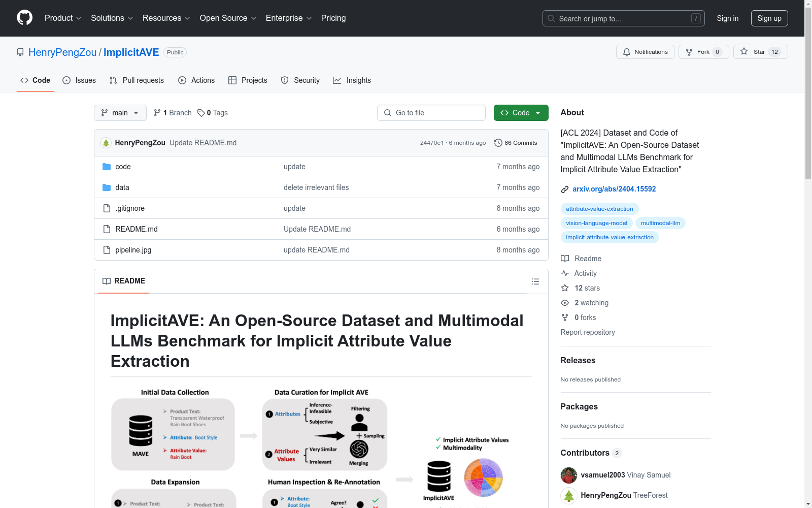The image size is (812, 508).
Task: Click the branch icon beside 1 Branch
Action: pyautogui.click(x=157, y=113)
